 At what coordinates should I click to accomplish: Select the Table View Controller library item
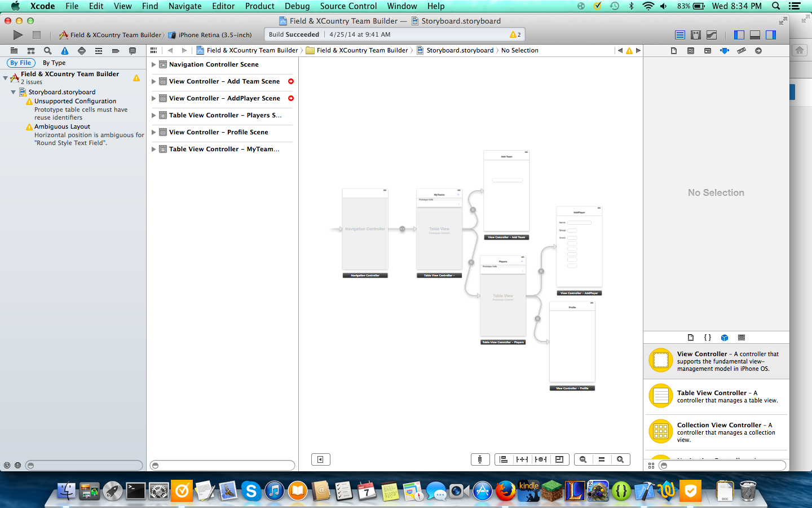click(x=716, y=396)
